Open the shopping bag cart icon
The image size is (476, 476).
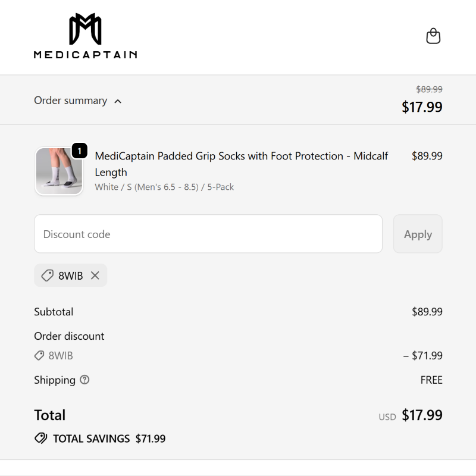tap(433, 36)
